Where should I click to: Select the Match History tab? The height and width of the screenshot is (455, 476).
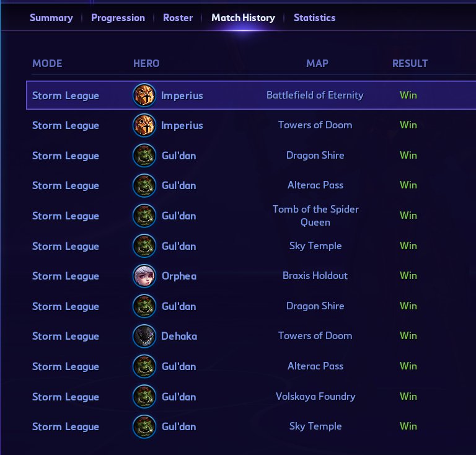[x=243, y=18]
